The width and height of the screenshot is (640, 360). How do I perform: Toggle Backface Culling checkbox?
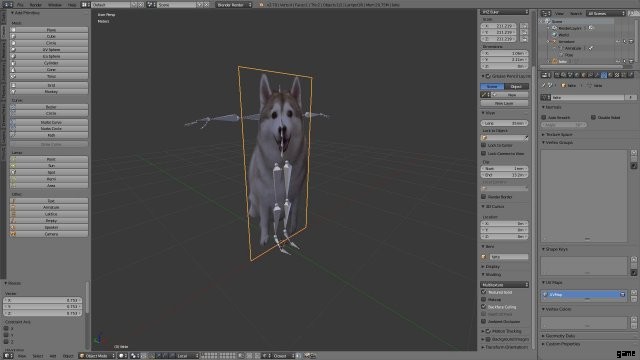(484, 307)
